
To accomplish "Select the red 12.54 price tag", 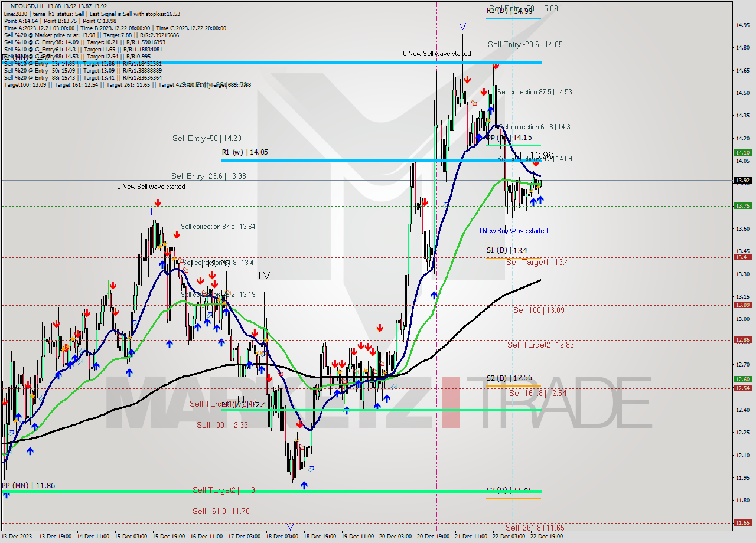I will click(742, 388).
